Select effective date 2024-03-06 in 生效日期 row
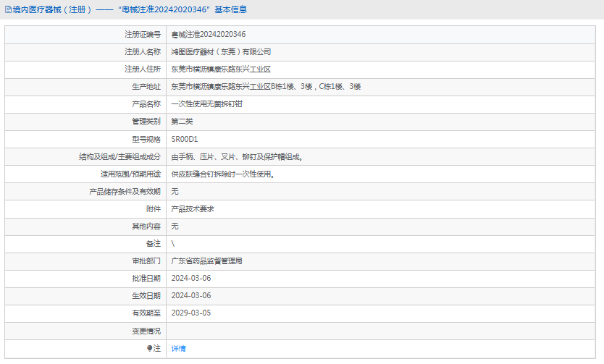 point(191,295)
